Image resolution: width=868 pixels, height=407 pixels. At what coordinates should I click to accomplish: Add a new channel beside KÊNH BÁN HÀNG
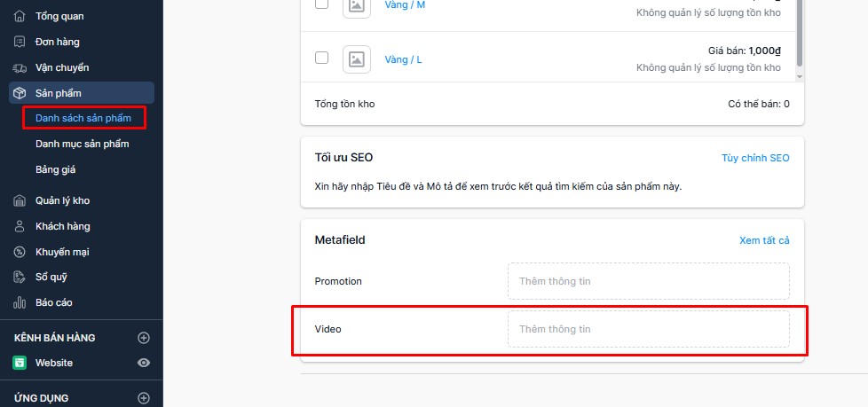coord(144,337)
